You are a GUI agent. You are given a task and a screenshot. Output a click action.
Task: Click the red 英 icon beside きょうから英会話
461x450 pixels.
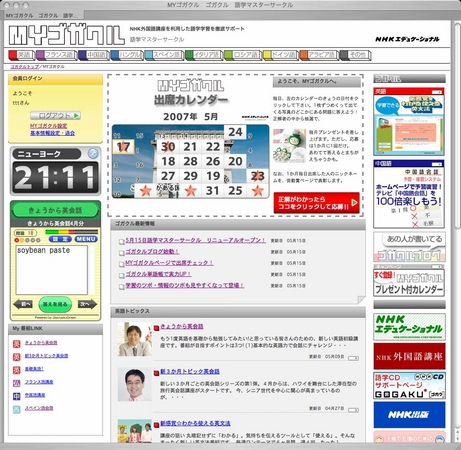16,343
